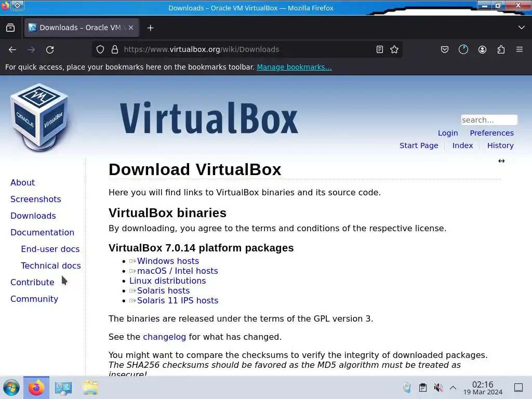Open the Login link

[x=448, y=133]
